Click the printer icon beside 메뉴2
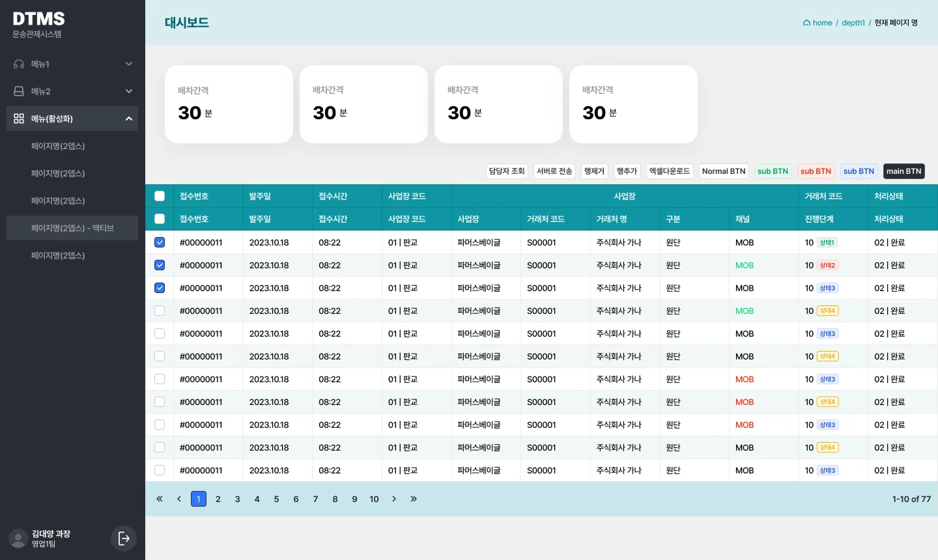The width and height of the screenshot is (938, 560). pos(19,91)
